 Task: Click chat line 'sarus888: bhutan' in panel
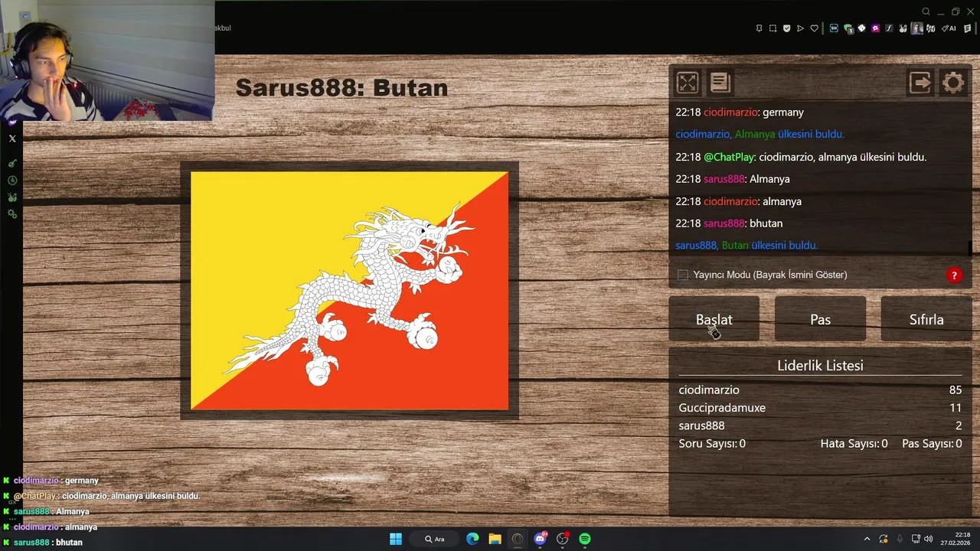pos(729,223)
